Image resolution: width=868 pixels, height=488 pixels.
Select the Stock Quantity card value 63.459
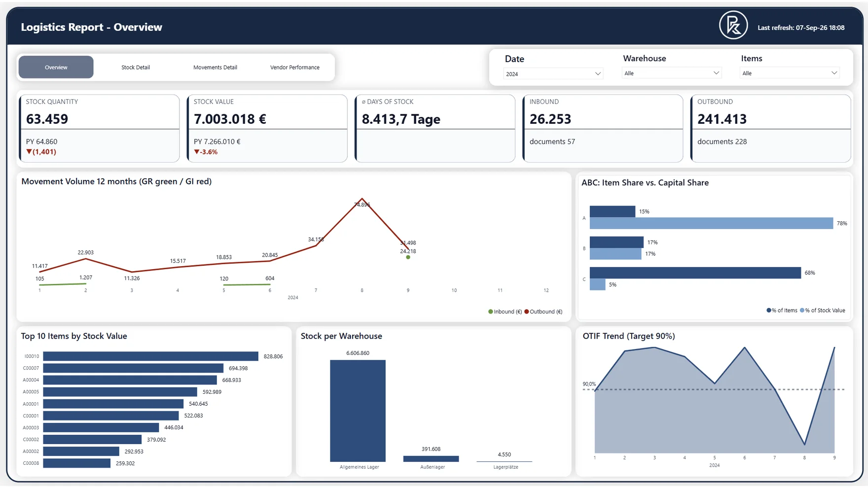[x=47, y=119]
